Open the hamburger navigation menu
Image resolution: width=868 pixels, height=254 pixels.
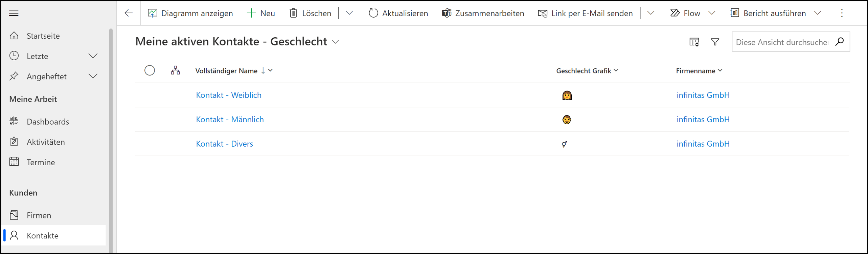14,13
